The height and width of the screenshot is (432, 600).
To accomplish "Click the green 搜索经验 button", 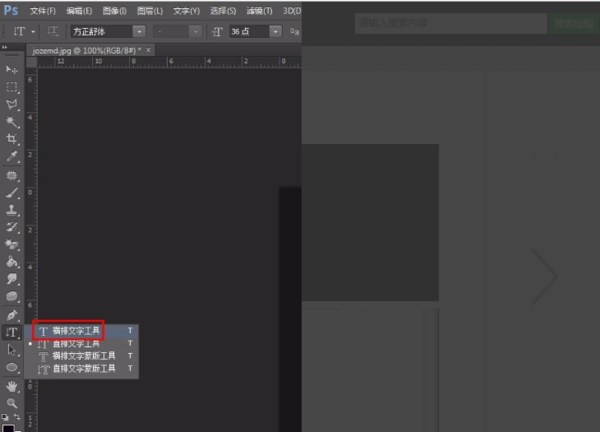I will (574, 23).
